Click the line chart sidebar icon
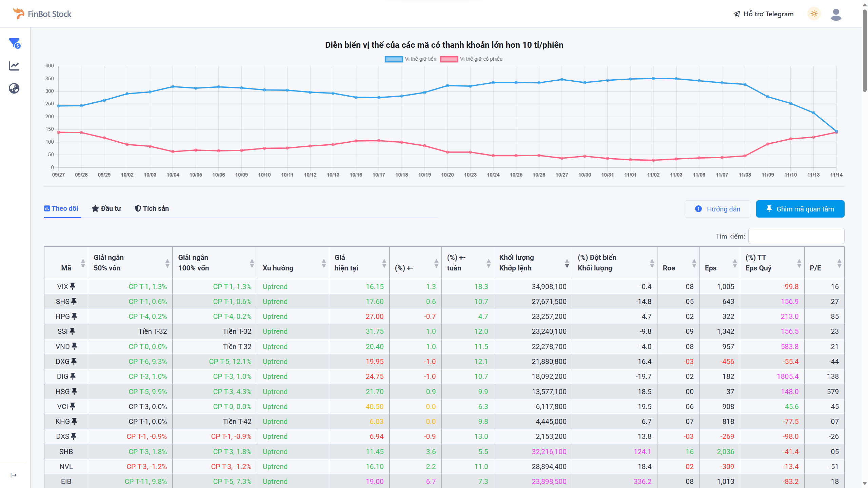Screen dimensions: 868x488 click(x=14, y=66)
